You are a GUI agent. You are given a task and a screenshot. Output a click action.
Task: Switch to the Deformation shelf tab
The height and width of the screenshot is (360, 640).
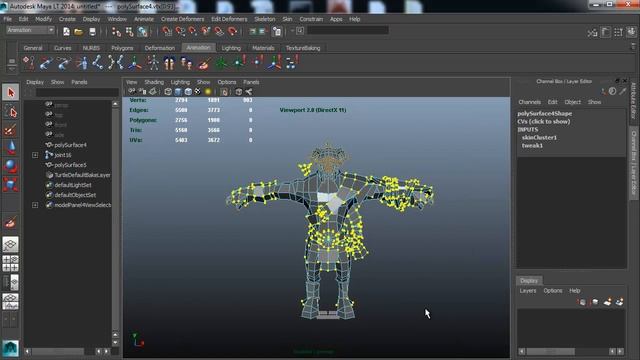coord(160,48)
